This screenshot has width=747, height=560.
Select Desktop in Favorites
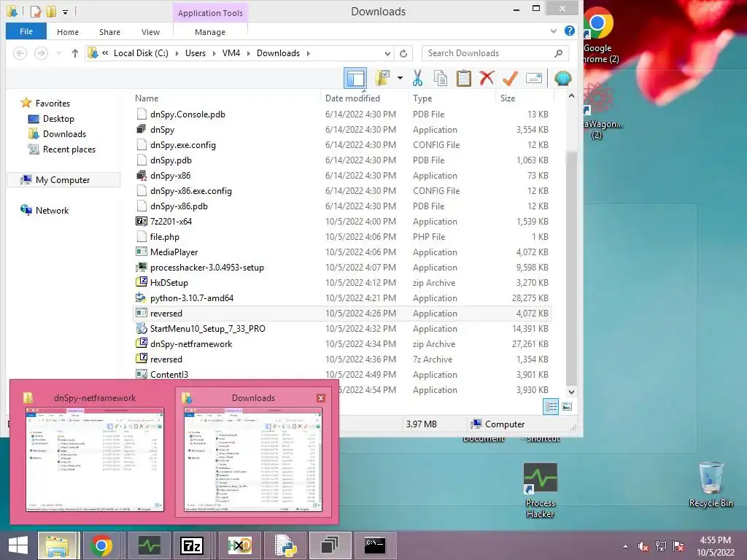[x=58, y=119]
